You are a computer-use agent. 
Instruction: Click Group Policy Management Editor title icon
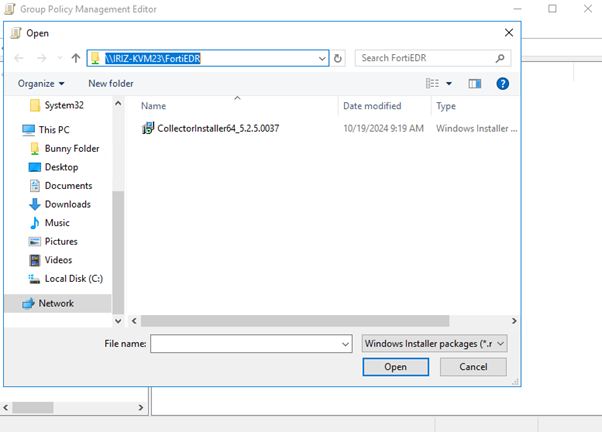[10, 9]
